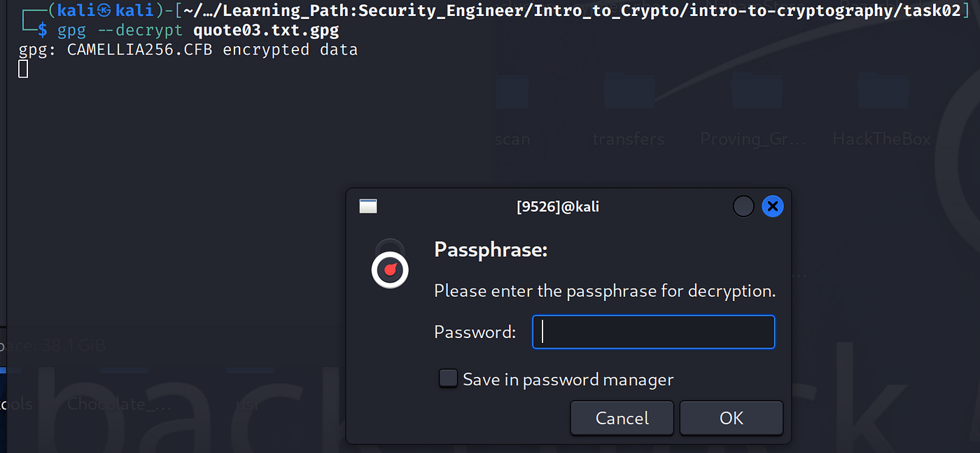Click the quote03.txt.gpg filename in the terminal
The image size is (980, 453).
click(x=266, y=31)
